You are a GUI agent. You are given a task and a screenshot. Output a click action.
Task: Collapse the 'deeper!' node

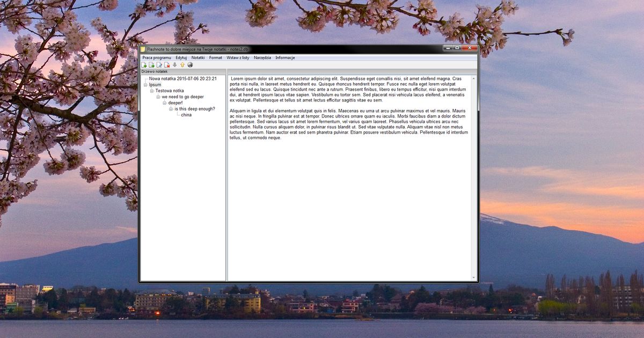(164, 103)
